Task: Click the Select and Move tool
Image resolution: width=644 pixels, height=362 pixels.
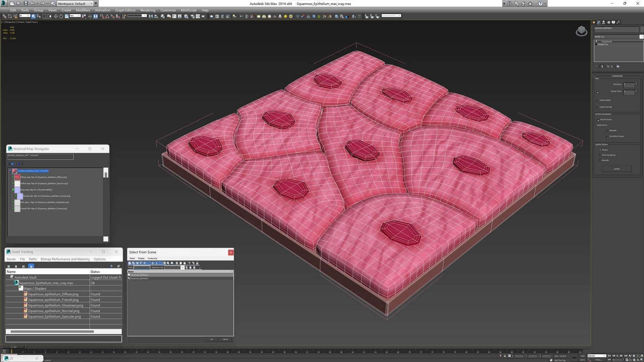Action: 56,16
